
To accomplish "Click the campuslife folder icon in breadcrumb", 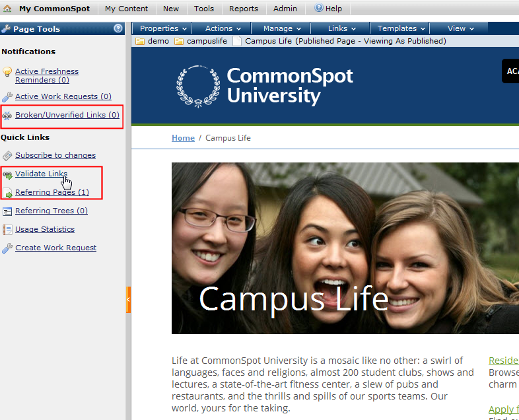I will pos(179,41).
